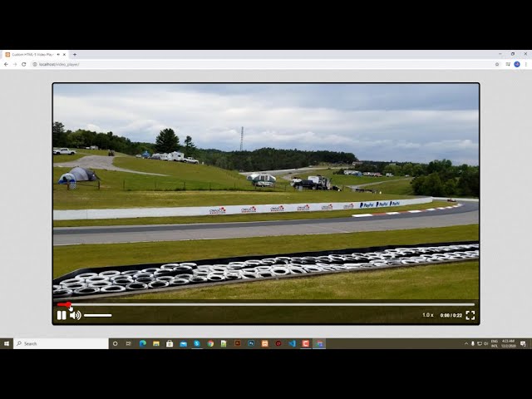532x399 pixels.
Task: Open the Chrome three-dot menu
Action: 526,64
